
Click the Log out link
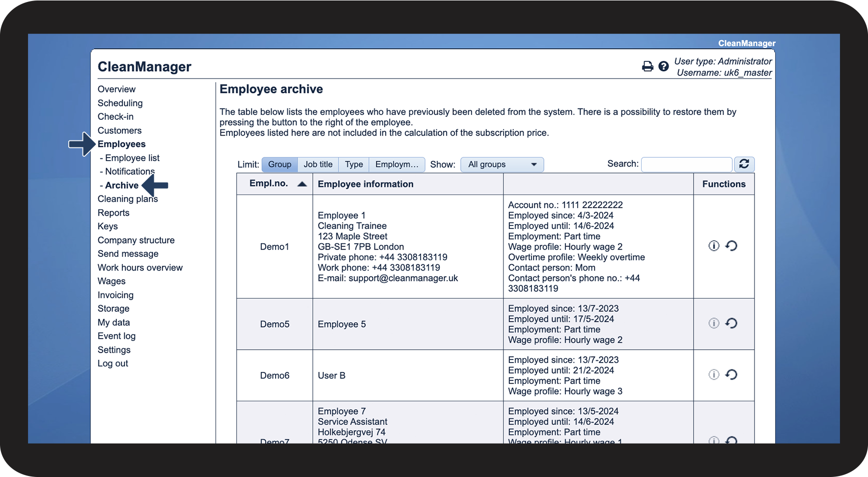click(x=112, y=364)
